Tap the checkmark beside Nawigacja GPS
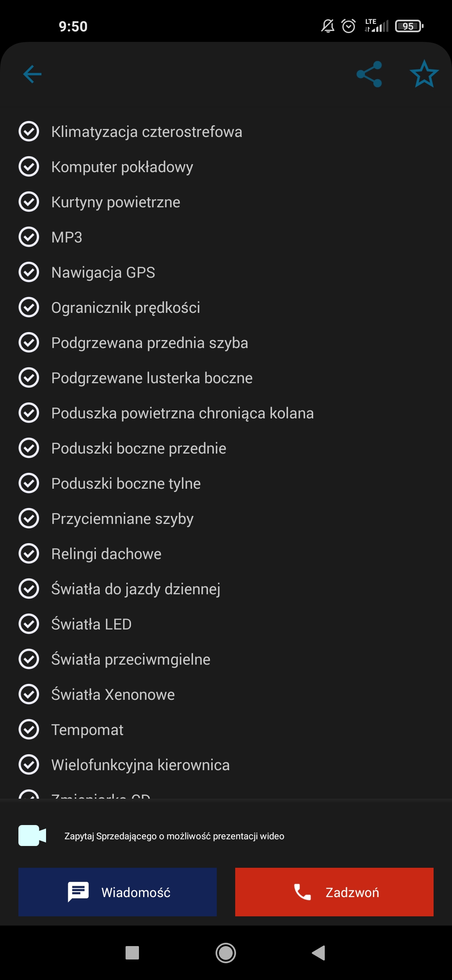This screenshot has height=980, width=452. [x=29, y=272]
